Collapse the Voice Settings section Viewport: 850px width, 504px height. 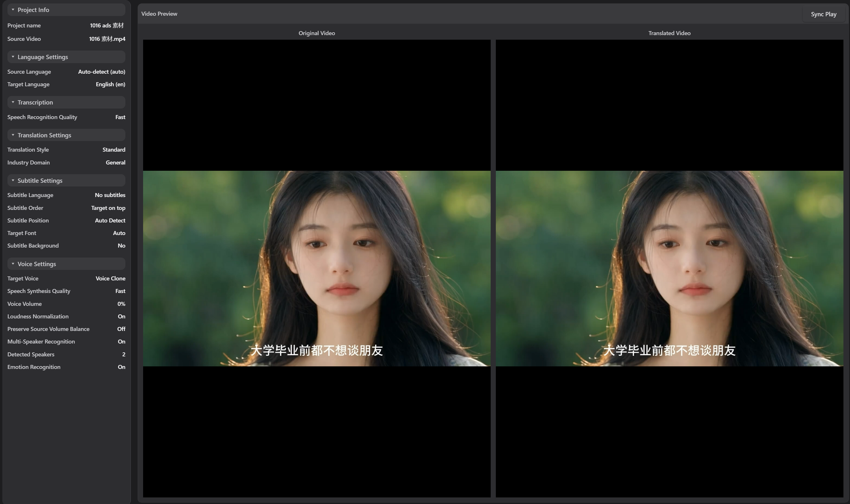point(66,264)
